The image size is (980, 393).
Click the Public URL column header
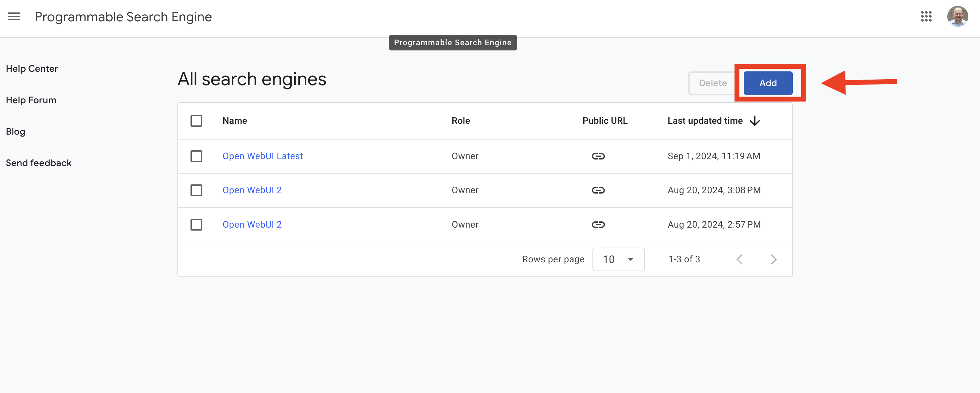click(x=605, y=121)
